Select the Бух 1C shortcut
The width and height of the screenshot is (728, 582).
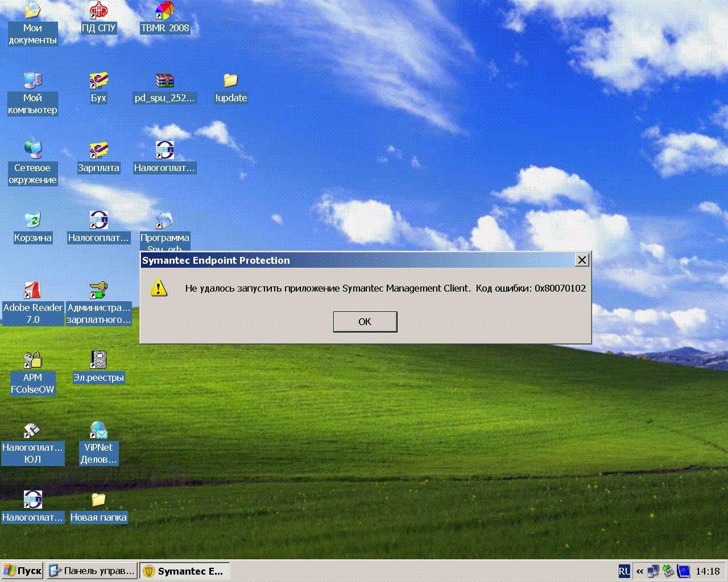(x=98, y=88)
